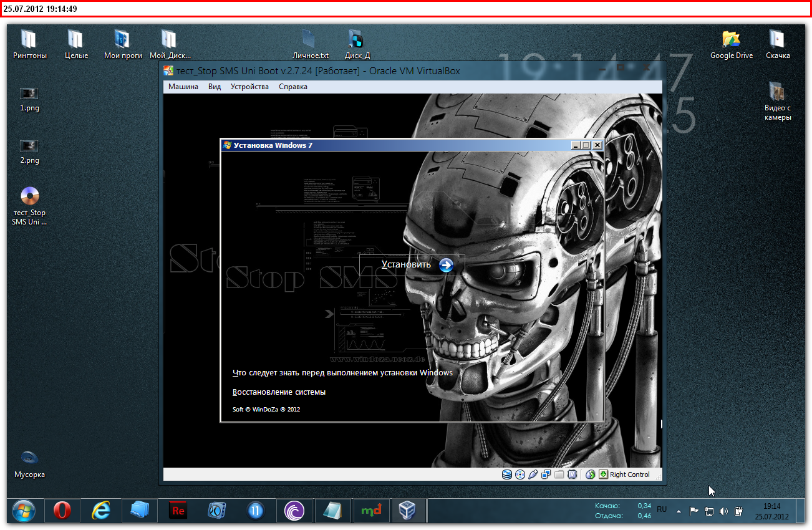This screenshot has height=530, width=812.
Task: Click the keyboard capture arrow by Right Control
Action: click(x=603, y=475)
